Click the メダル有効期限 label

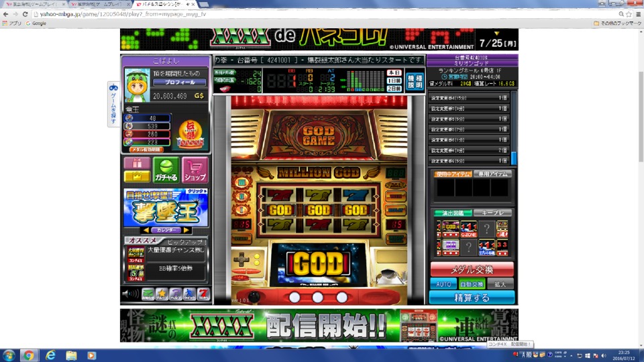[x=146, y=149]
